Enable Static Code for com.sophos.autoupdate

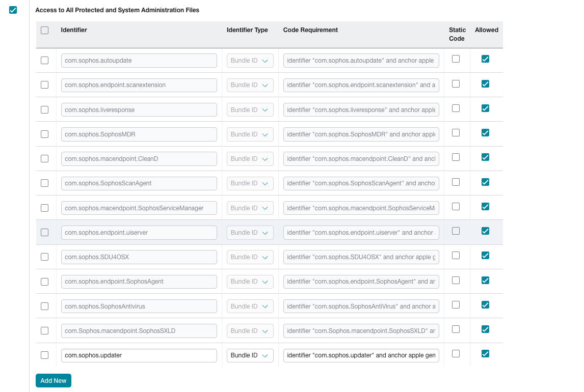(456, 59)
